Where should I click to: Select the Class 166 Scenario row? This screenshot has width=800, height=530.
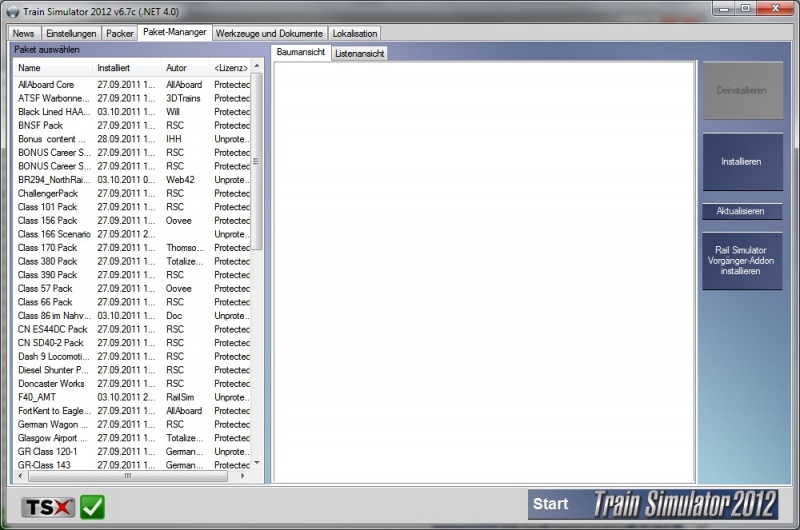(133, 234)
